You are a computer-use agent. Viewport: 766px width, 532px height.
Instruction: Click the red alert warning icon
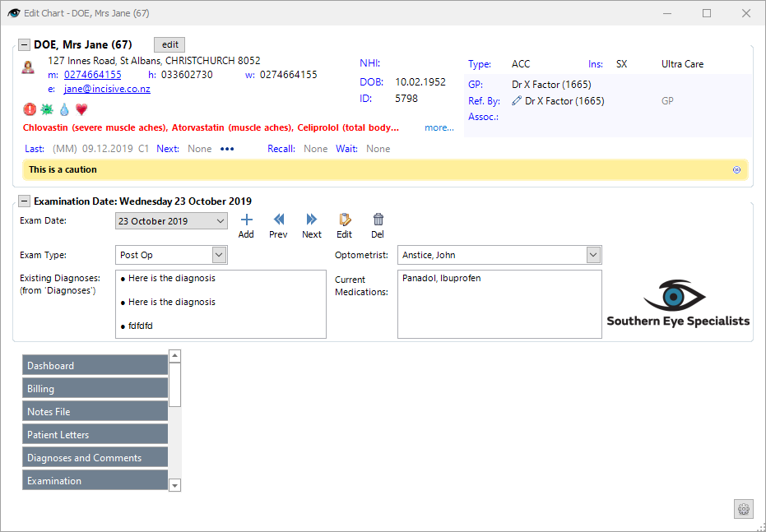[30, 109]
